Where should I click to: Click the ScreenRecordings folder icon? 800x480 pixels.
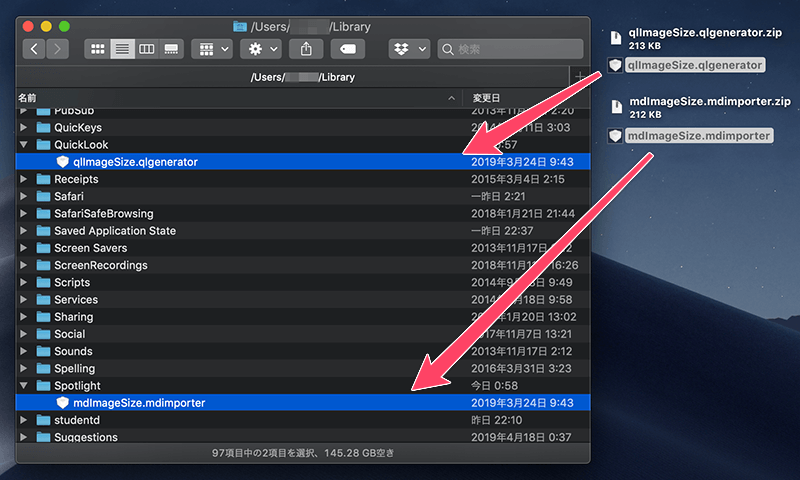pos(43,265)
